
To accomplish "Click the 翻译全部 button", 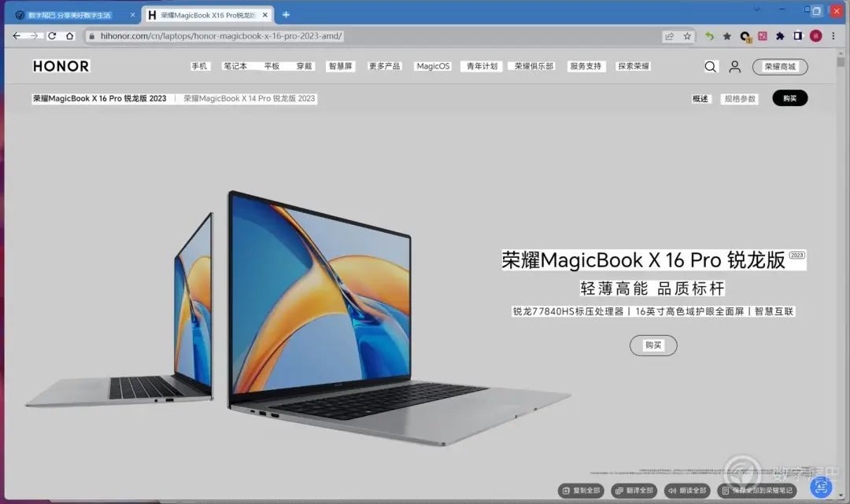I will (x=634, y=491).
